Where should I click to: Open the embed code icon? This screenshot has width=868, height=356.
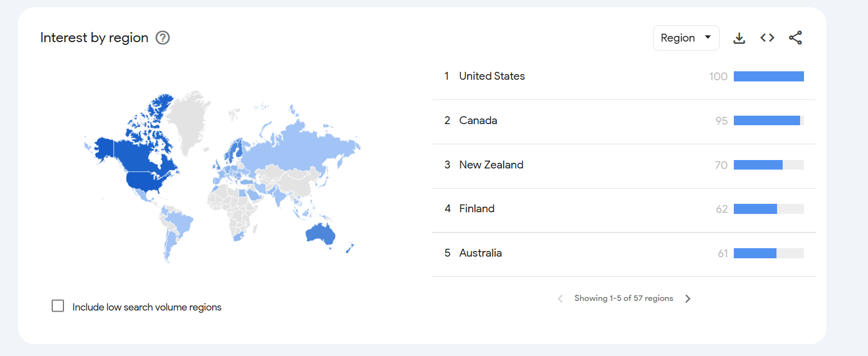[768, 38]
